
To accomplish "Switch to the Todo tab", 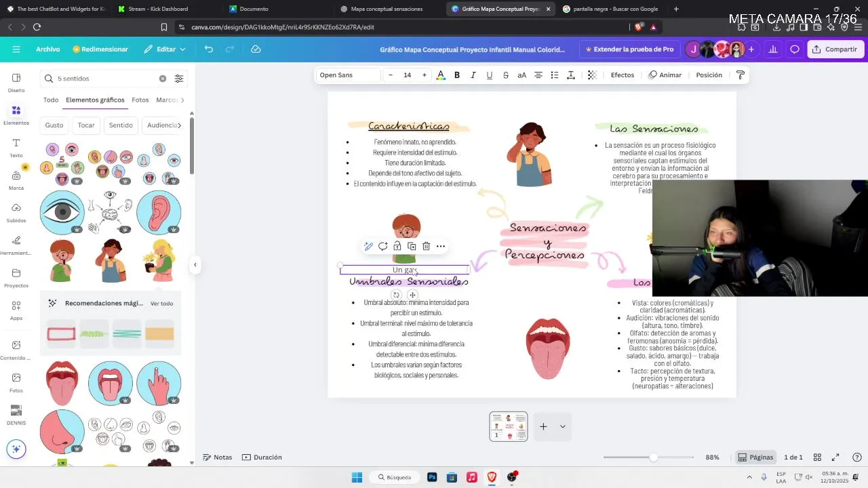I will pos(51,100).
